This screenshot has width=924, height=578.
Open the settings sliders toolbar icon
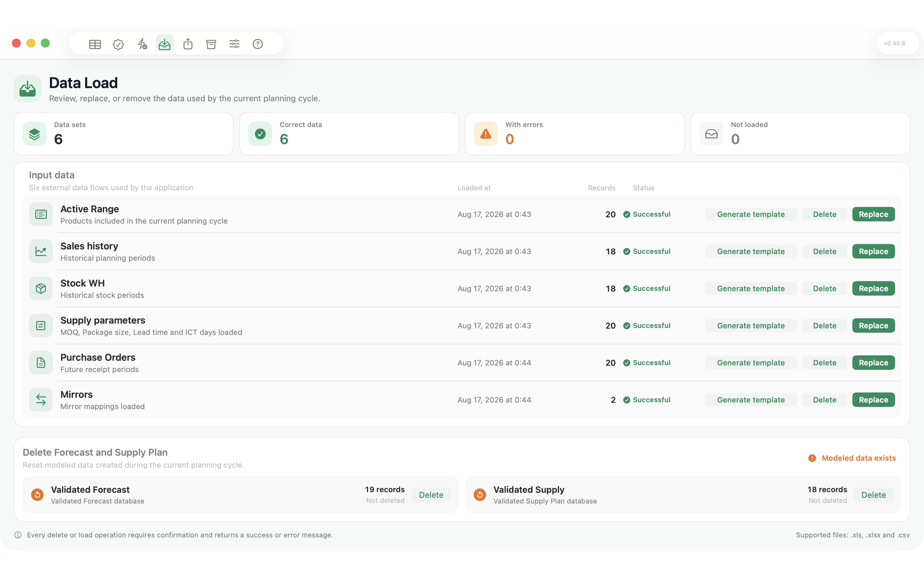[235, 44]
